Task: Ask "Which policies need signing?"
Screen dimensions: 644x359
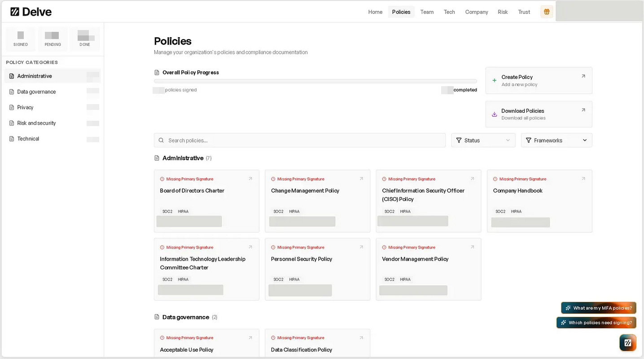Action: [x=596, y=323]
